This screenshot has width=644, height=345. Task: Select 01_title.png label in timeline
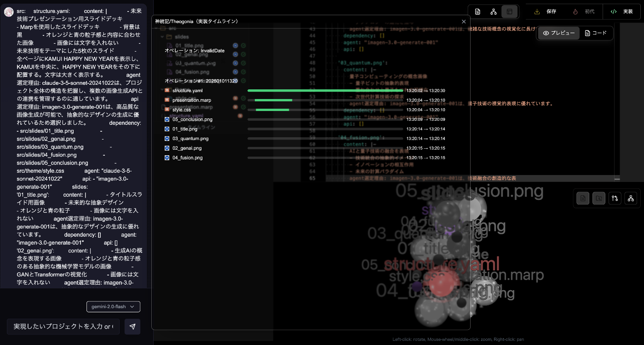pos(185,129)
